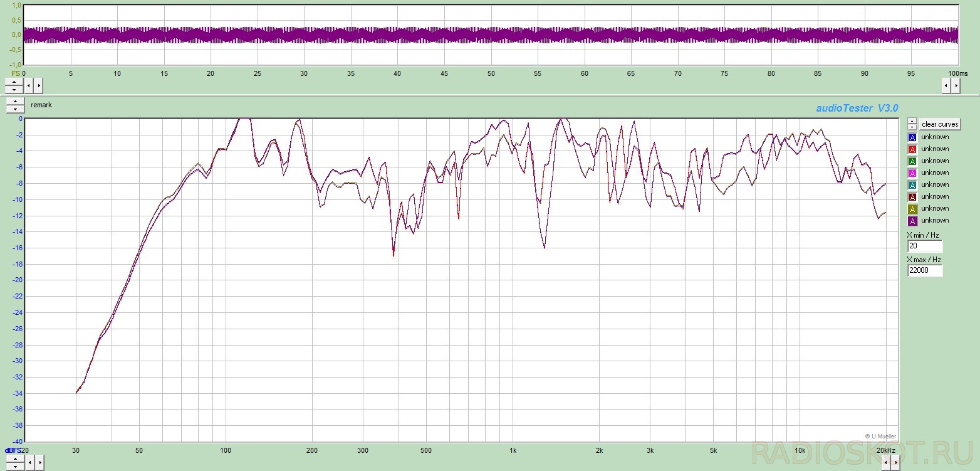The height and width of the screenshot is (471, 980).
Task: Click in the X min / Hz field
Action: coord(925,246)
